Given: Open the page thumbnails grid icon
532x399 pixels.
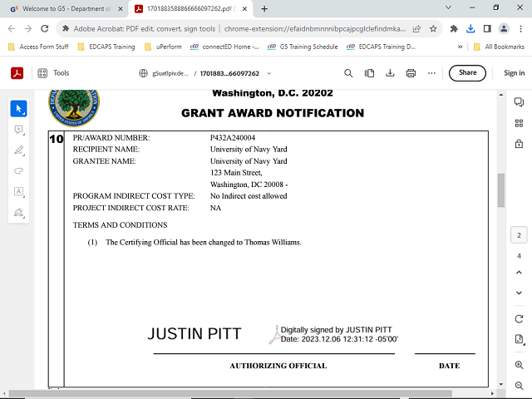Looking at the screenshot, I should 519,123.
